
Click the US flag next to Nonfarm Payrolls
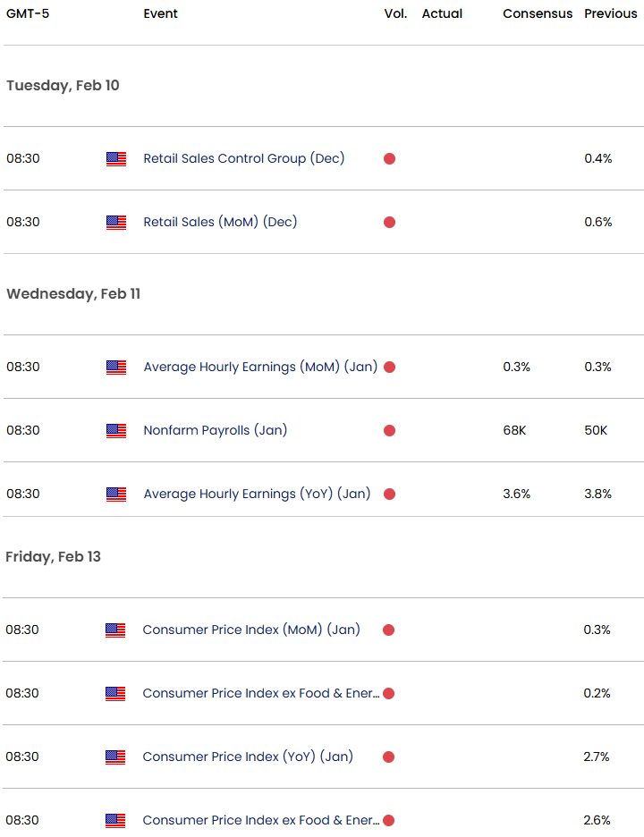pyautogui.click(x=116, y=431)
